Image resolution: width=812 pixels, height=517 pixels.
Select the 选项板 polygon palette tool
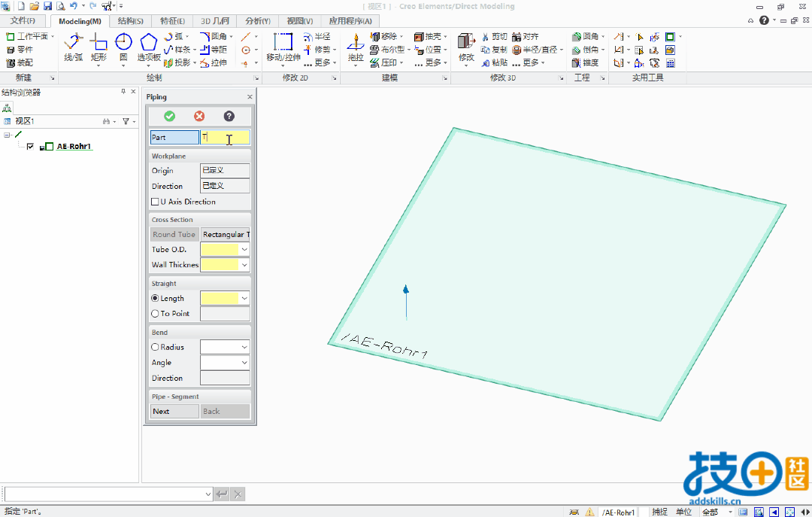[x=149, y=47]
